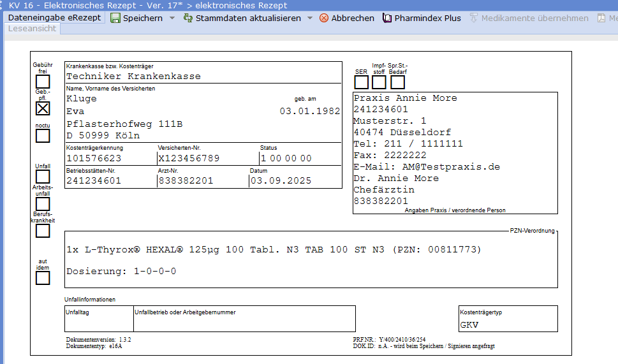This screenshot has height=364, width=618.
Task: Uncheck the Geb.-pfl. checkbox
Action: [43, 108]
